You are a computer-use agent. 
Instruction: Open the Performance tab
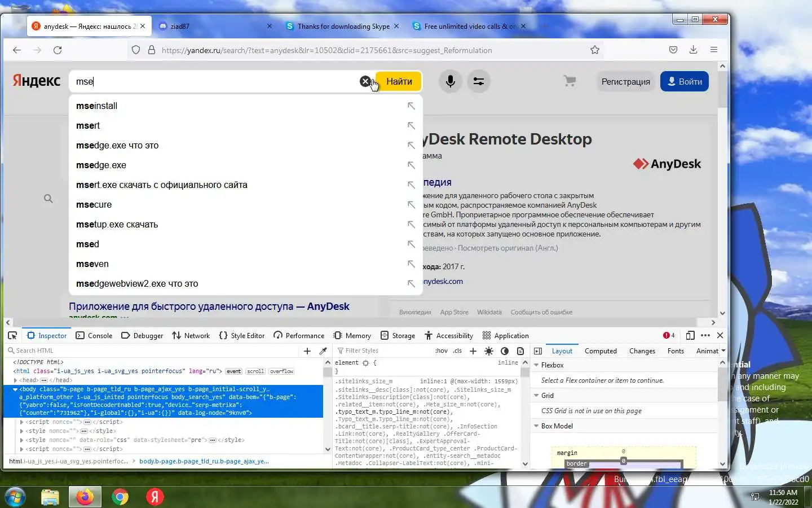[x=299, y=335]
